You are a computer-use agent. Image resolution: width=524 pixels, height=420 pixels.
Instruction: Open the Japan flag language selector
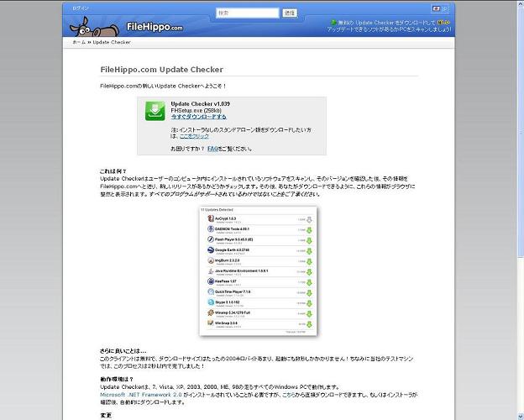[x=440, y=8]
